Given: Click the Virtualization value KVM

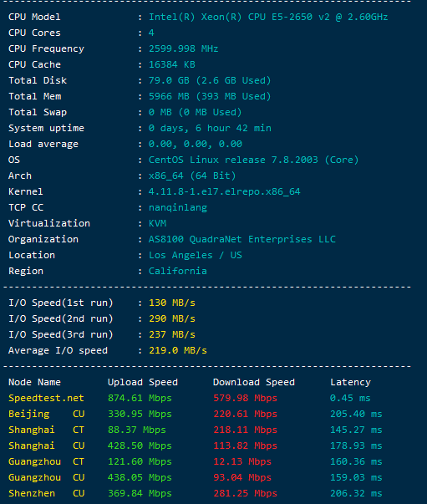Looking at the screenshot, I should [x=157, y=223].
